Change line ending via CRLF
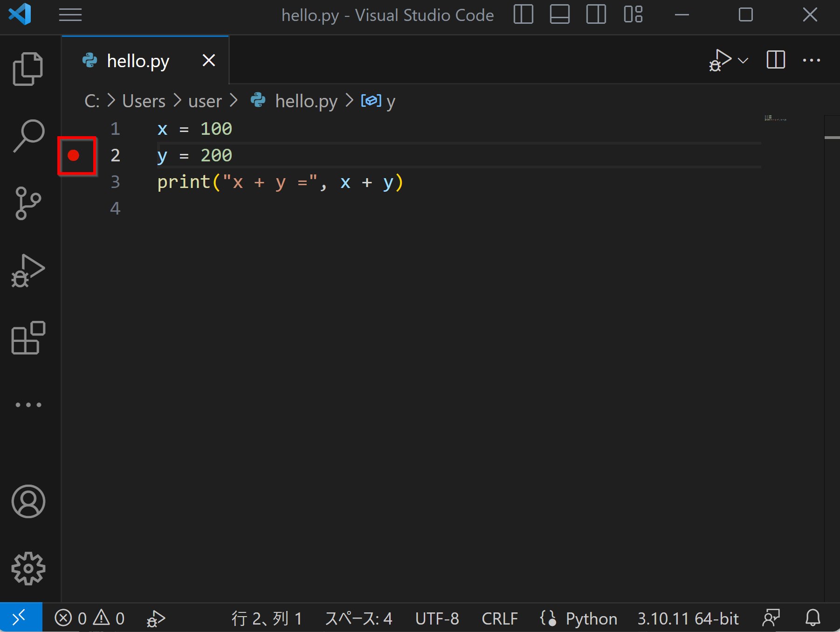This screenshot has height=632, width=840. [500, 618]
